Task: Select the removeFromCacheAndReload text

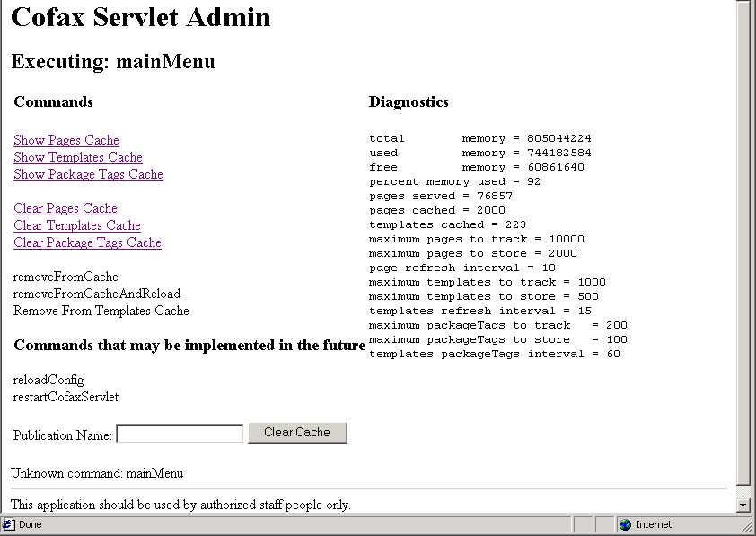Action: click(x=97, y=294)
